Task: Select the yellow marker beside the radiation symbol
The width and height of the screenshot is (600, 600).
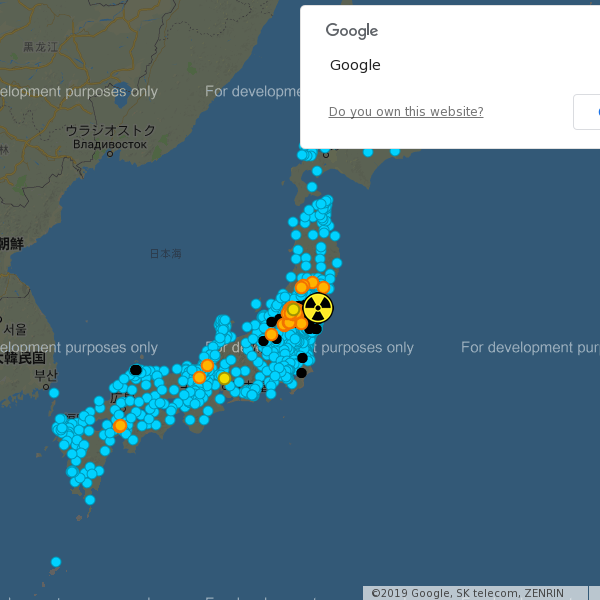Action: tap(293, 309)
